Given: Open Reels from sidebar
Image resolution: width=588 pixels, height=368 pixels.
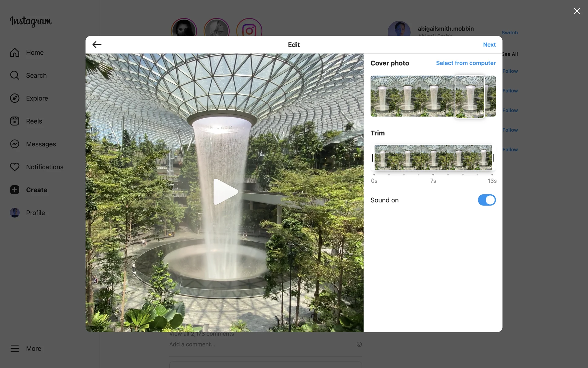Looking at the screenshot, I should [x=15, y=121].
